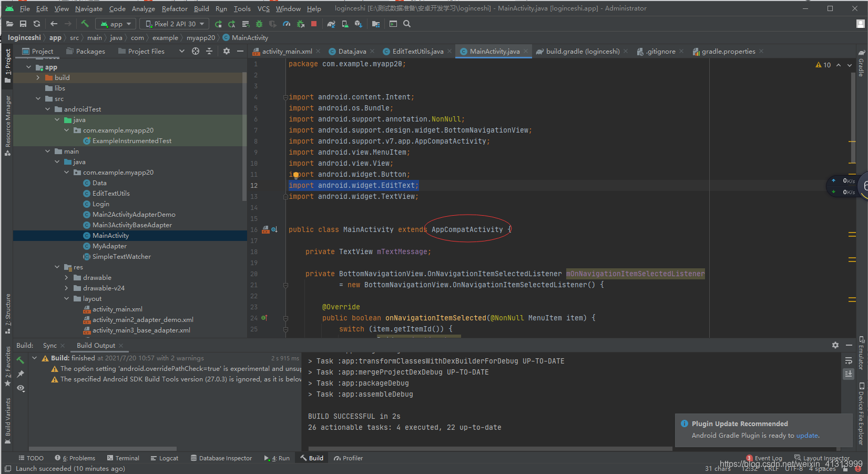Screen dimensions: 868x474
Task: Start debugging with the bug icon
Action: pyautogui.click(x=258, y=24)
